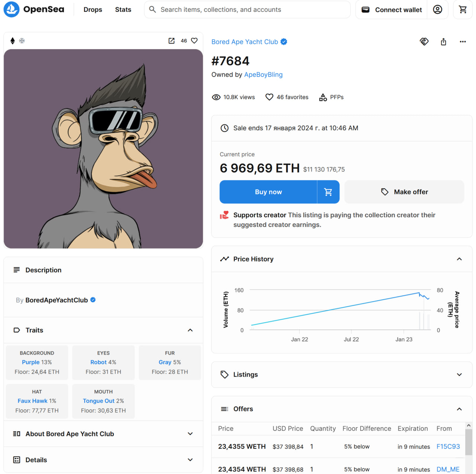476x474 pixels.
Task: Open the account profile icon
Action: (x=438, y=10)
